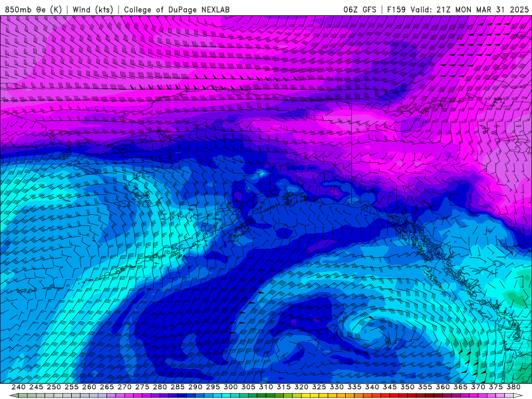Click the 260 value on color scale
The height and width of the screenshot is (399, 532).
(x=89, y=387)
